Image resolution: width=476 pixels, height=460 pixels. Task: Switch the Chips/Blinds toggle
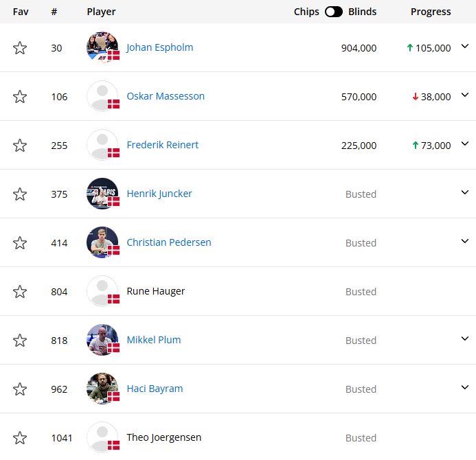334,12
